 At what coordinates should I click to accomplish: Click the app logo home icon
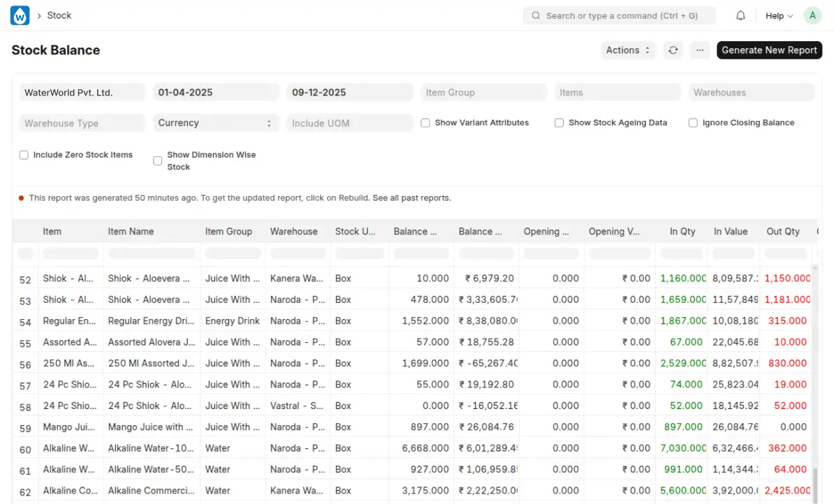tap(20, 15)
